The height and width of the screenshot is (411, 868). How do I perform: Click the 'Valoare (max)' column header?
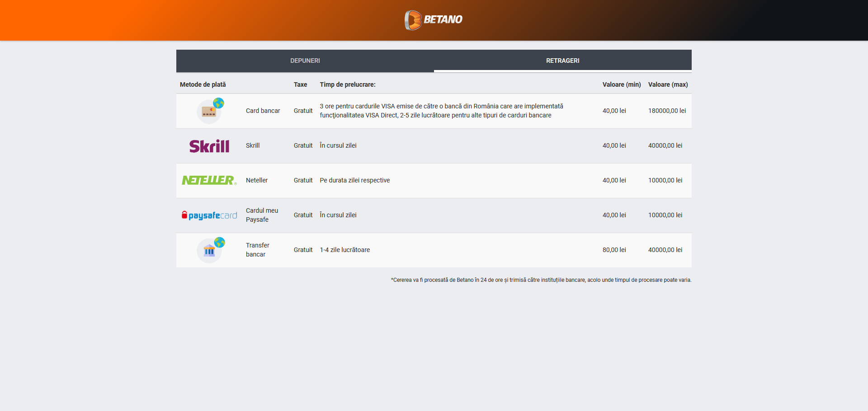tap(668, 84)
